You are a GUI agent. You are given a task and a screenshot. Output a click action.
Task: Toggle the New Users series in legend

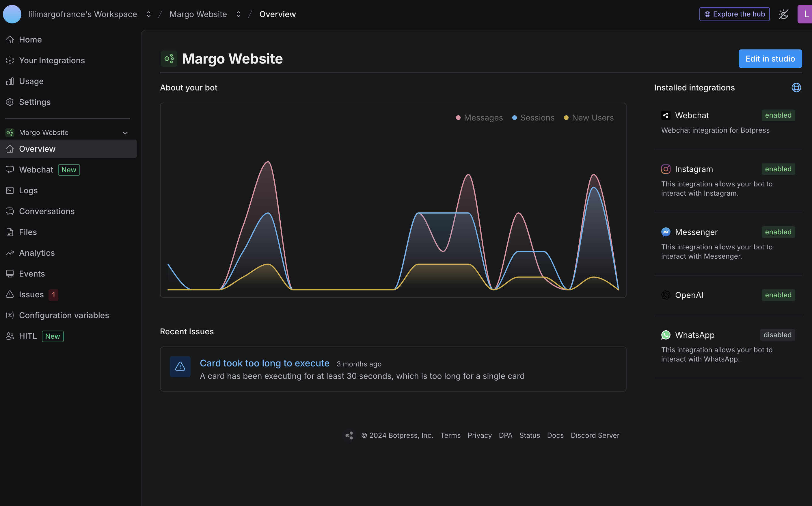point(588,118)
